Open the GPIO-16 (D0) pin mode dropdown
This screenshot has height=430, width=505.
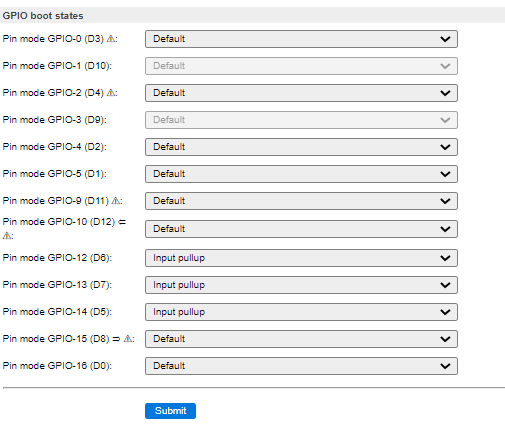point(301,366)
